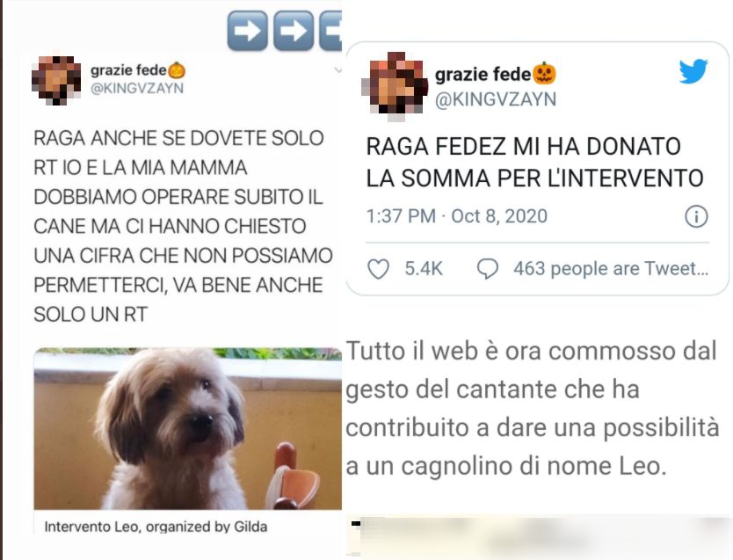Viewport: 733px width, 560px height.
Task: Click the first blue right-arrow emoji
Action: click(247, 31)
